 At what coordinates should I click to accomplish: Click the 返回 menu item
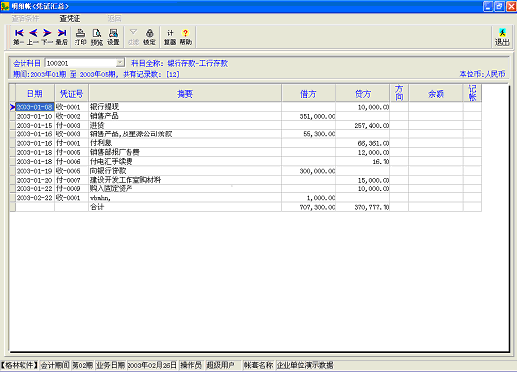coord(114,19)
